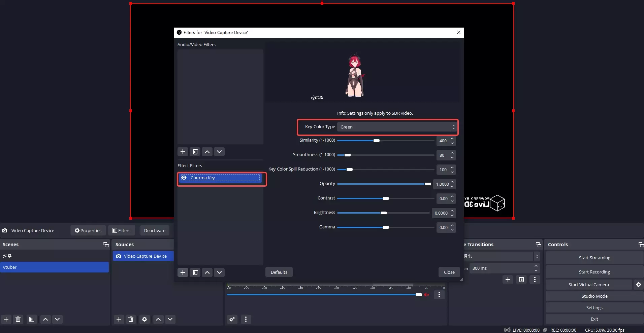Click the Defaults button

coord(279,272)
